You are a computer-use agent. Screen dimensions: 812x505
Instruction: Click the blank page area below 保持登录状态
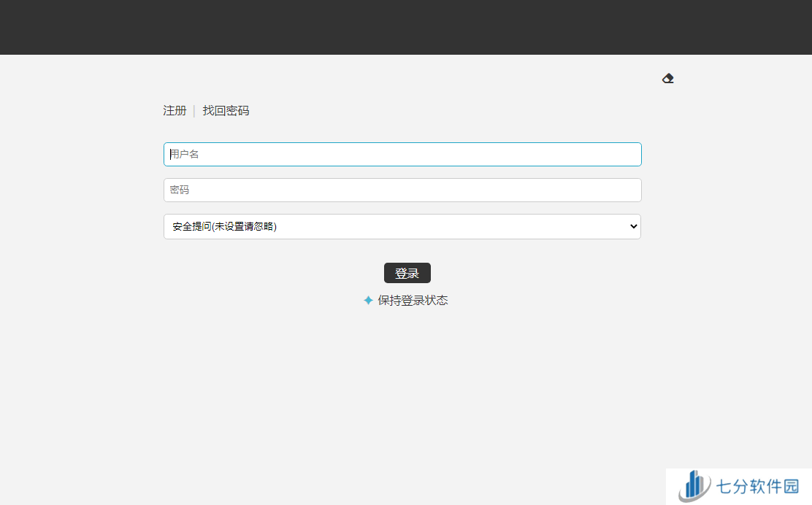pyautogui.click(x=406, y=387)
